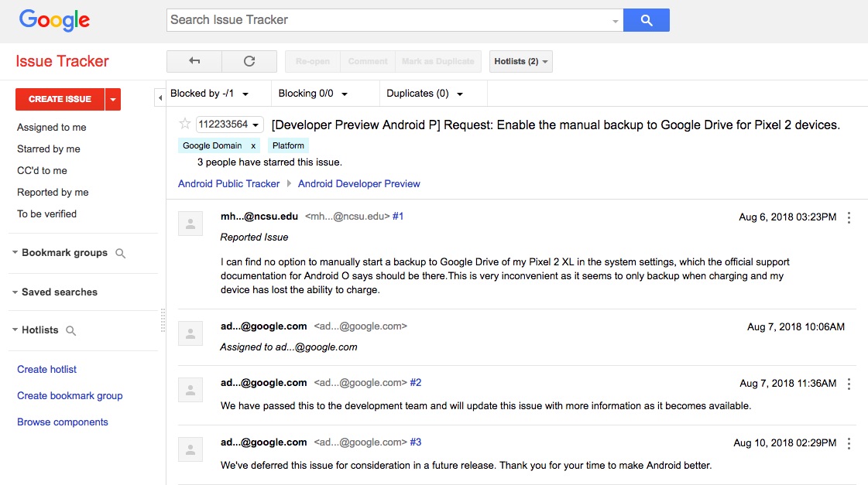868x485 pixels.
Task: Click the blue search magnifier button
Action: click(646, 20)
